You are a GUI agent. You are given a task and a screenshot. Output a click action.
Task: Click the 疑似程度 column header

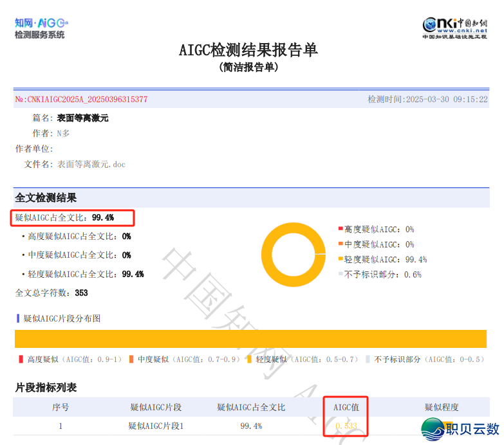(x=442, y=407)
